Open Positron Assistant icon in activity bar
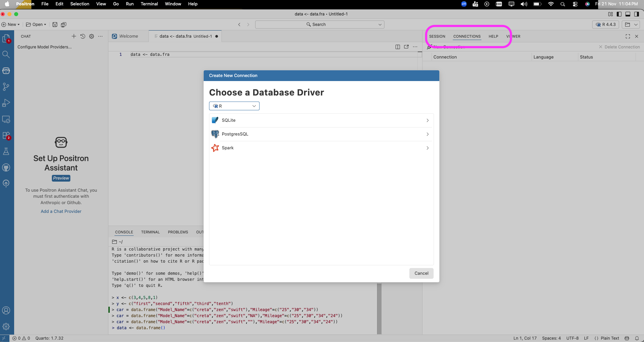The width and height of the screenshot is (644, 342). 6,71
